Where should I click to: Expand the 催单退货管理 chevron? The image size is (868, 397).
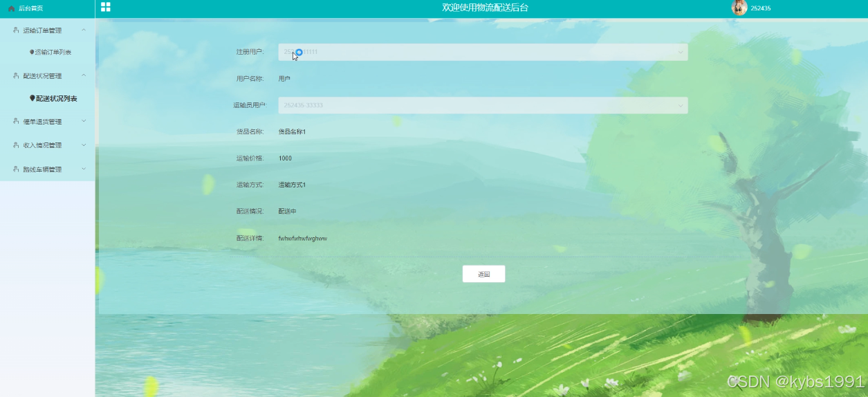[84, 121]
